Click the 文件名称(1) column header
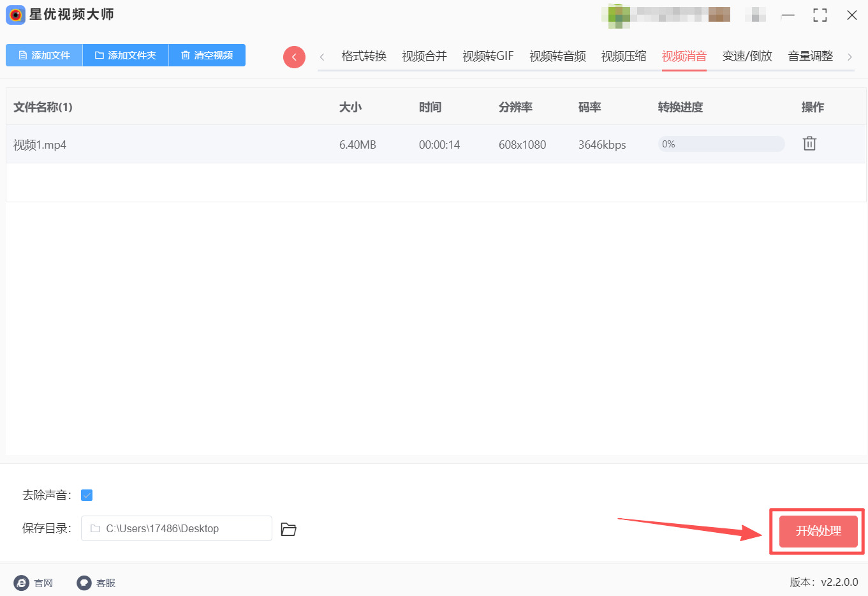 43,107
